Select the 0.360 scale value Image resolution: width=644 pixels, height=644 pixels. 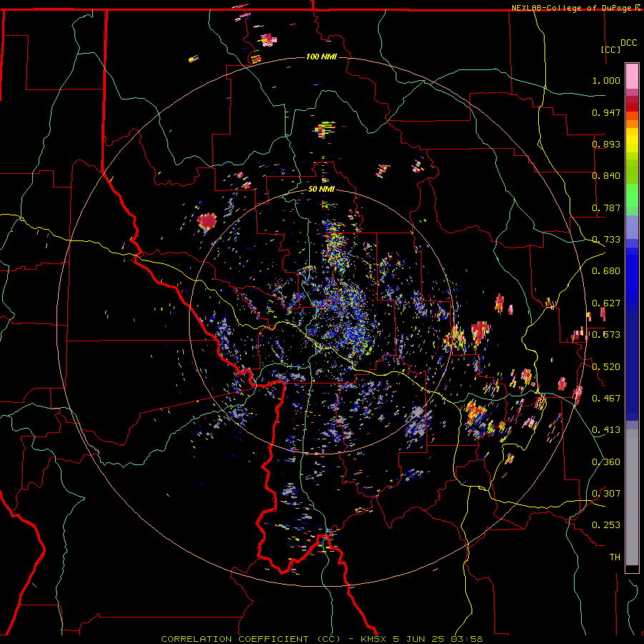coord(606,462)
